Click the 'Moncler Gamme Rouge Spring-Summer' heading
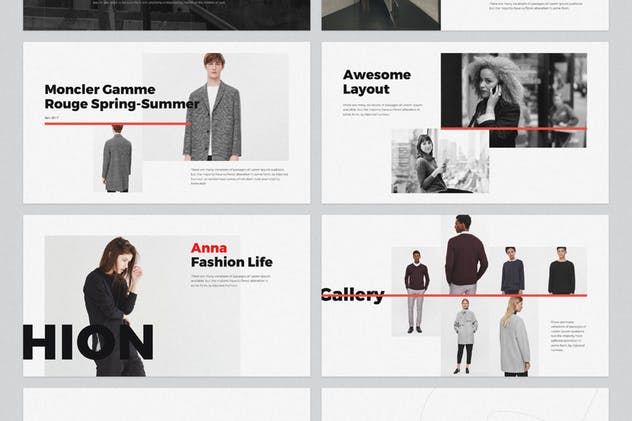Screen dimensions: 632x421 pyautogui.click(x=122, y=97)
